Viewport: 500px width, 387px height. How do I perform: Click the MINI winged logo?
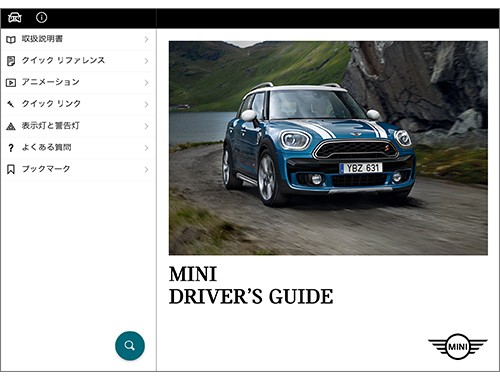click(x=458, y=347)
